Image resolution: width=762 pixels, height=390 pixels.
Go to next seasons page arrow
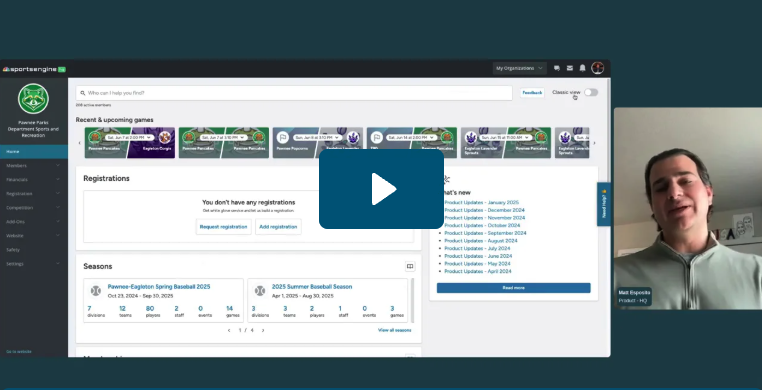tap(263, 330)
